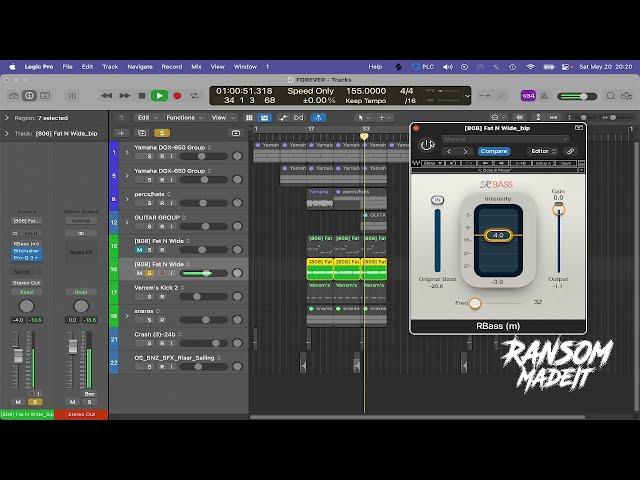Open the LCD display mode chevron
The height and width of the screenshot is (480, 640).
(x=467, y=96)
